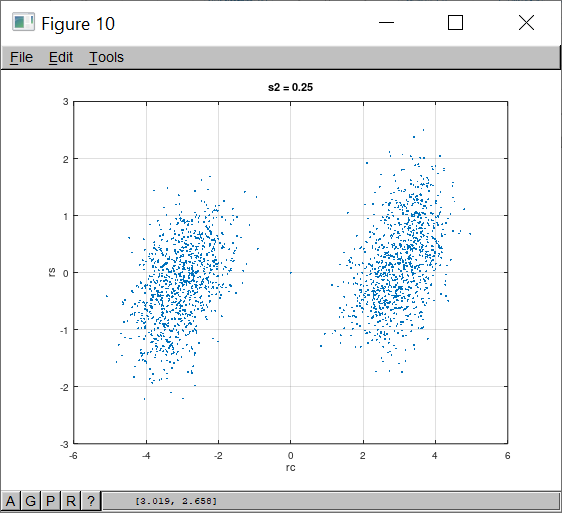Click y-axis tick label '-3'
Image resolution: width=562 pixels, height=513 pixels.
click(x=64, y=445)
